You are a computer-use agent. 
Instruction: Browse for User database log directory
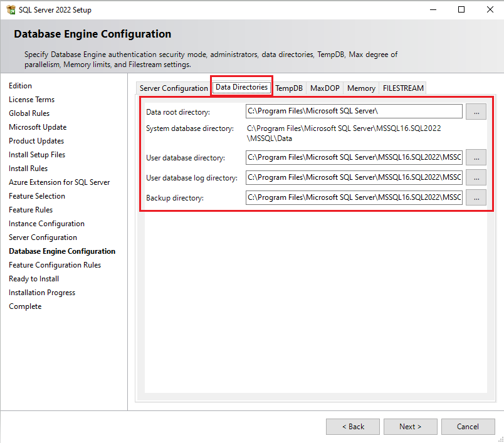pyautogui.click(x=476, y=177)
